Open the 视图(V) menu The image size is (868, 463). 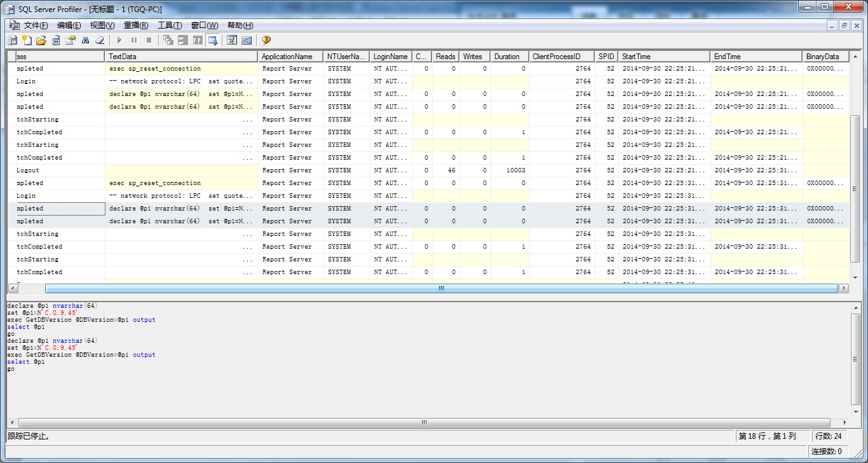[102, 25]
